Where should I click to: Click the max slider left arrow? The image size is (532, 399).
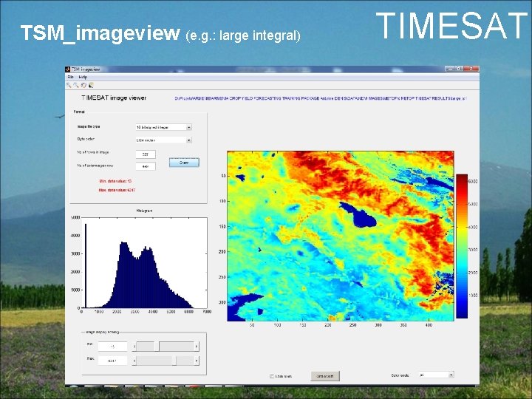click(134, 361)
